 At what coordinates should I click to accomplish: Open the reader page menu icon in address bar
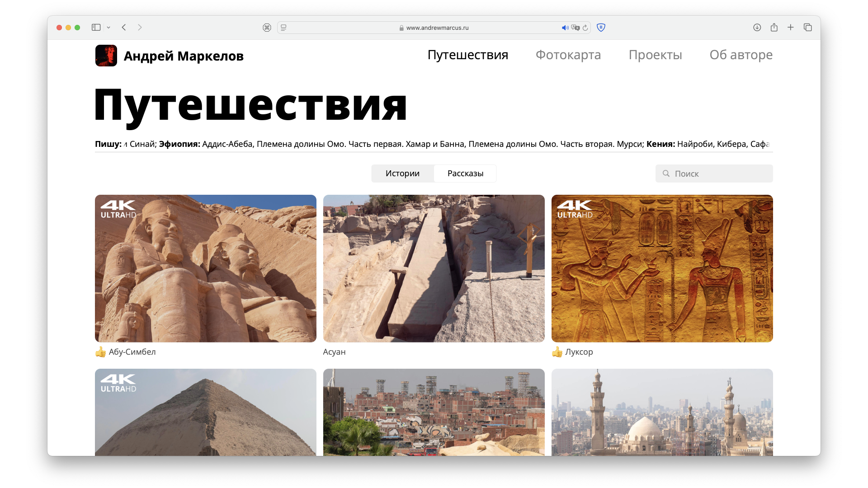[x=283, y=28]
